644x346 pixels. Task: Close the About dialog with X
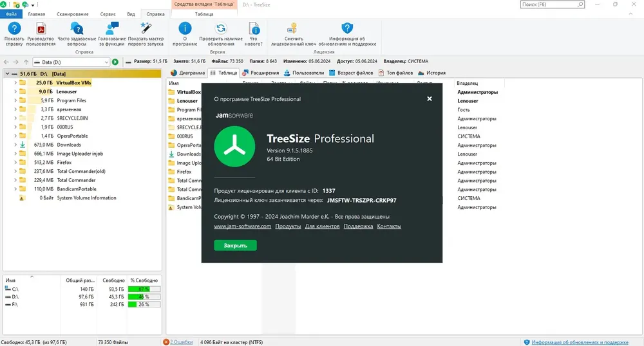(429, 99)
